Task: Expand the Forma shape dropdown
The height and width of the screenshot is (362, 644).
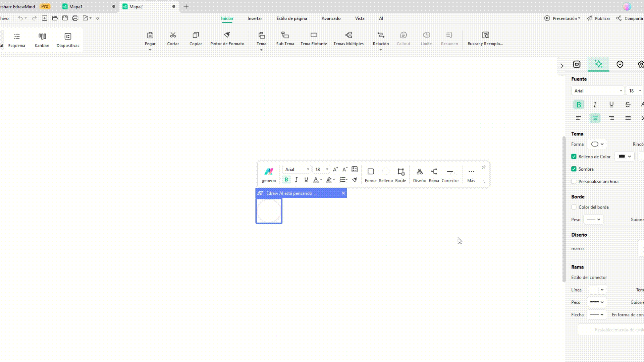Action: point(597,144)
